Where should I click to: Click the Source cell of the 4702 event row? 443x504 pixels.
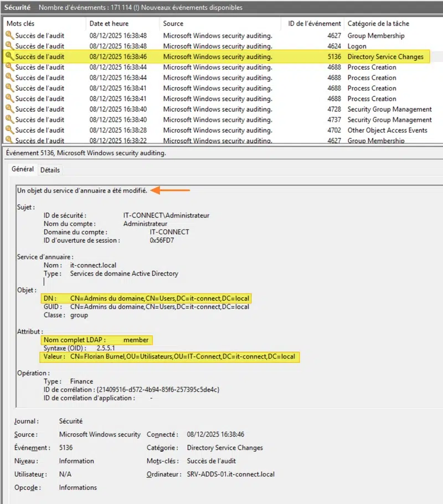coord(218,130)
